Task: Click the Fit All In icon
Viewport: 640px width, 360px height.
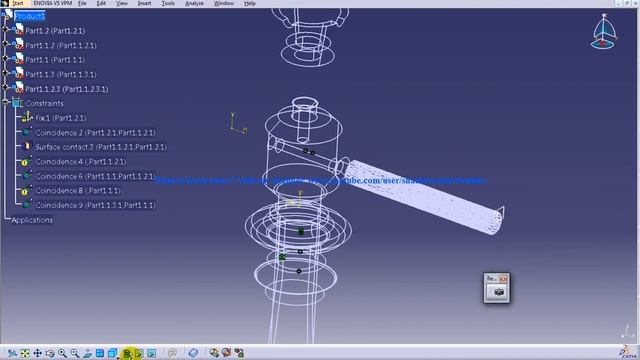Action: coord(25,353)
